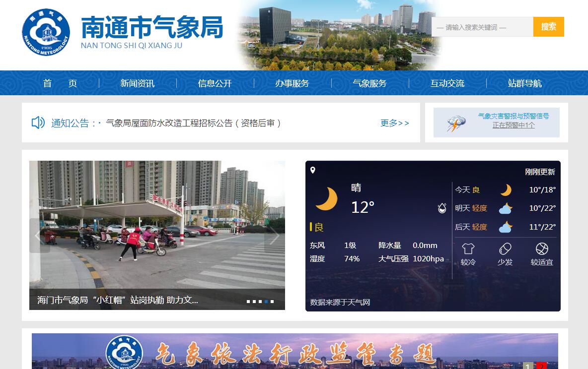
Task: Click the 正在预警中1个 link
Action: tap(514, 125)
